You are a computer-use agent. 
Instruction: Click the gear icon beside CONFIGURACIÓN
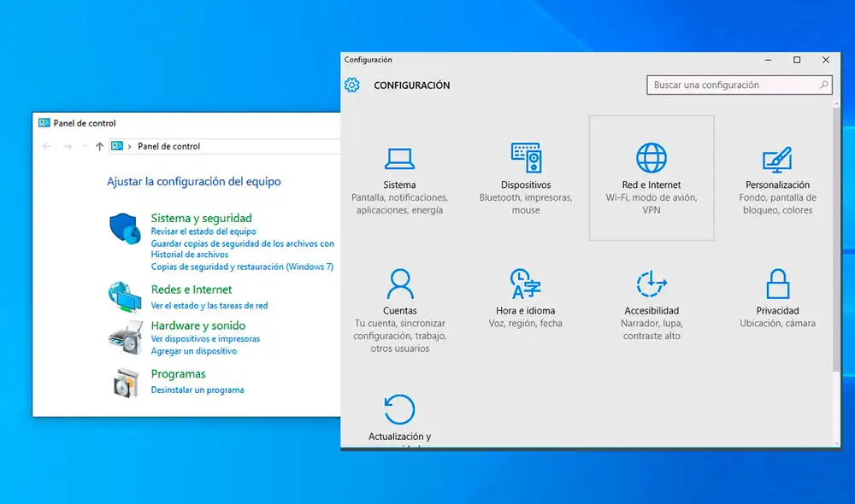[x=351, y=85]
